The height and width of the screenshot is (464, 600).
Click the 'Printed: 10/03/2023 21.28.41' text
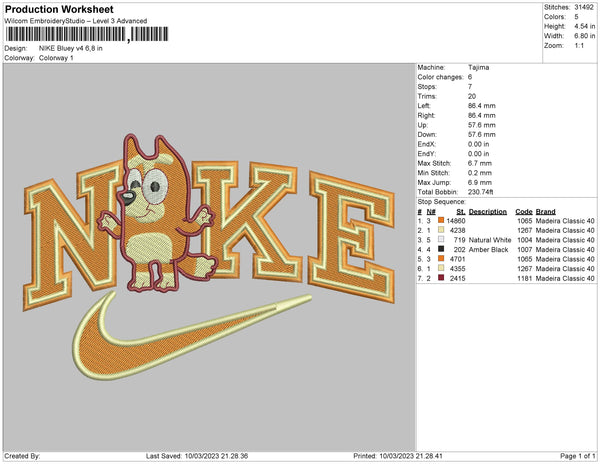pos(398,456)
